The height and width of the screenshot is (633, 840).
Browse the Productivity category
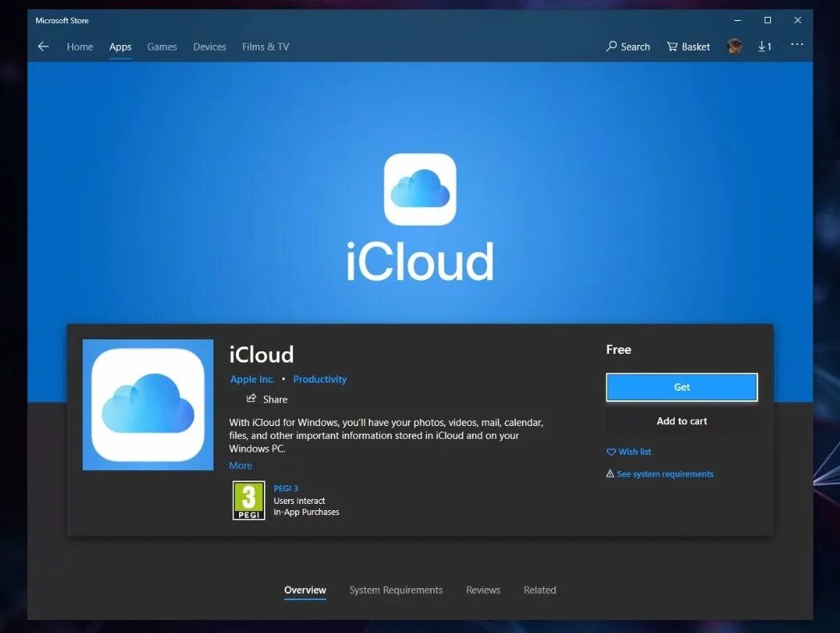pyautogui.click(x=319, y=379)
